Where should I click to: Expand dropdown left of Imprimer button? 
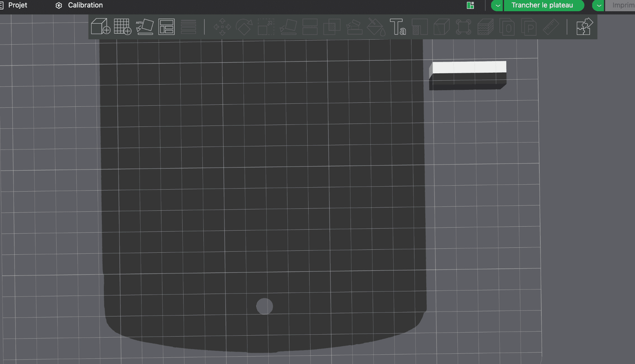pyautogui.click(x=599, y=5)
